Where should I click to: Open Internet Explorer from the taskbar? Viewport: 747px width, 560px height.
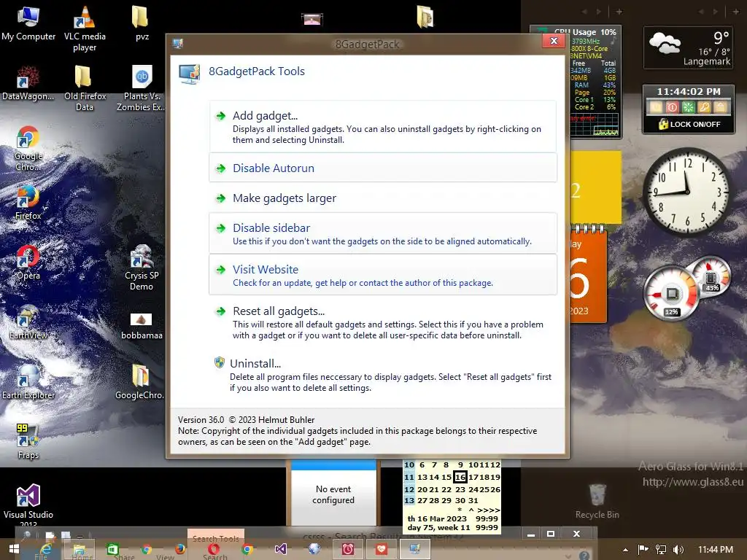(46, 549)
